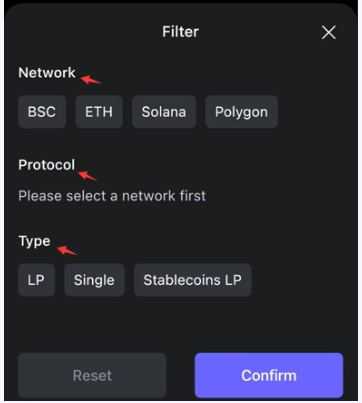The width and height of the screenshot is (362, 403).
Task: Select the LP type chip
Action: pos(36,280)
